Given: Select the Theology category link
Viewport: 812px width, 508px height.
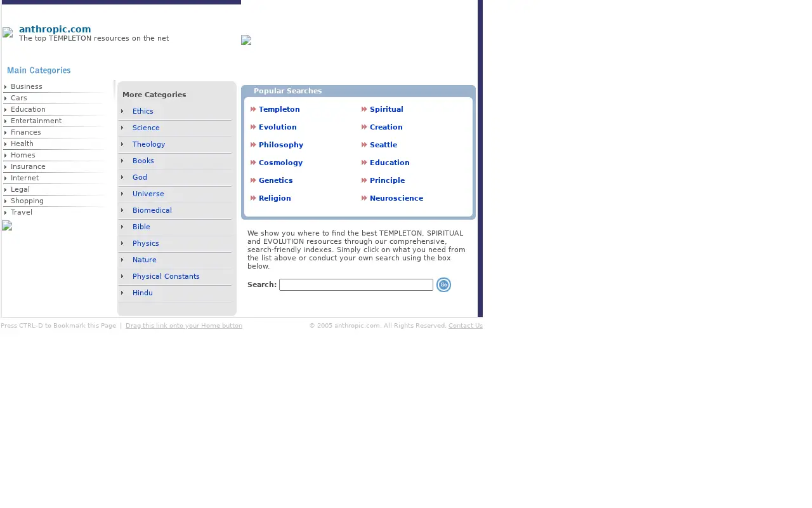Looking at the screenshot, I should [148, 145].
